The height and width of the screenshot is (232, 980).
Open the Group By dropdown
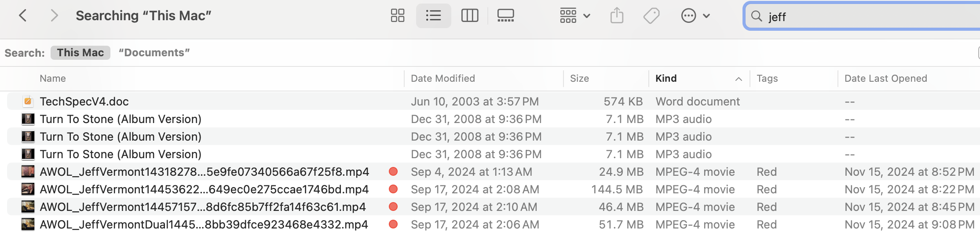(x=574, y=16)
